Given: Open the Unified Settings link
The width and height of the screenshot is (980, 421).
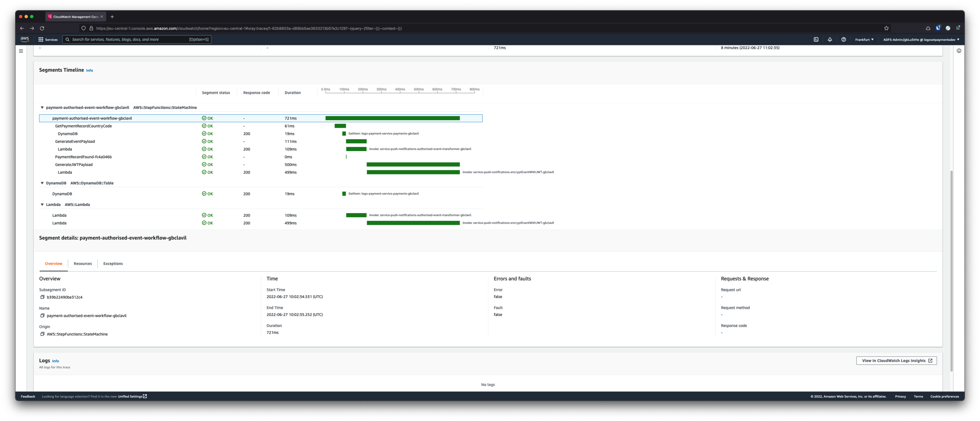Looking at the screenshot, I should click(132, 396).
